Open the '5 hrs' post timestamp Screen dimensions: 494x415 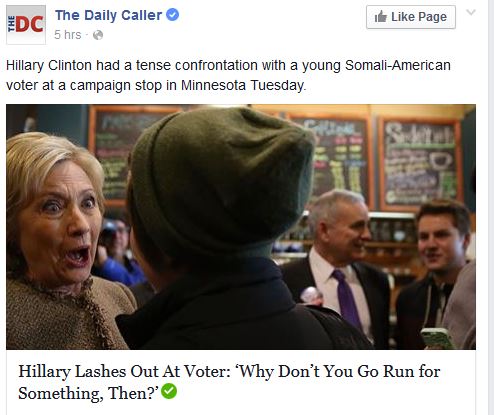tap(68, 35)
